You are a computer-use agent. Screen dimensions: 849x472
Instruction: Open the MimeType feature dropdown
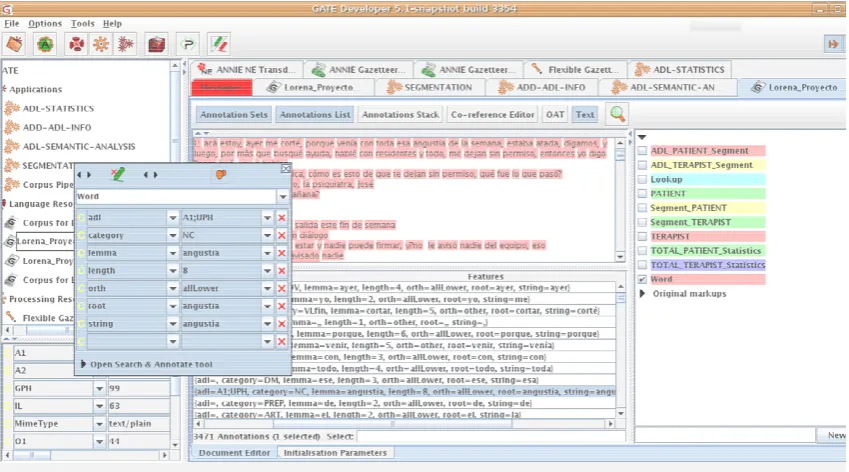(99, 424)
